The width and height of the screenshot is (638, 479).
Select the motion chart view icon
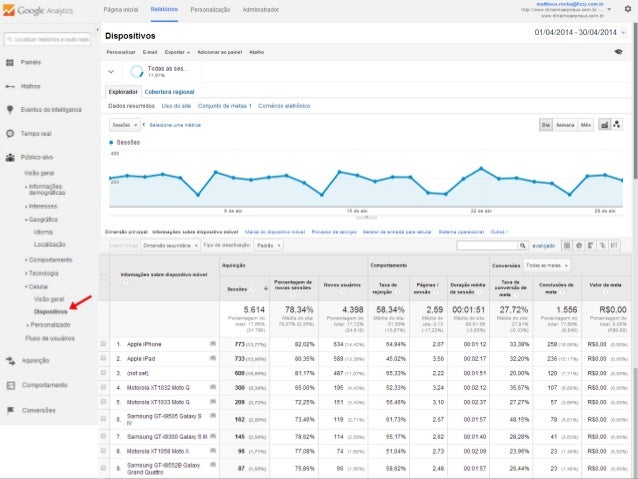point(618,125)
